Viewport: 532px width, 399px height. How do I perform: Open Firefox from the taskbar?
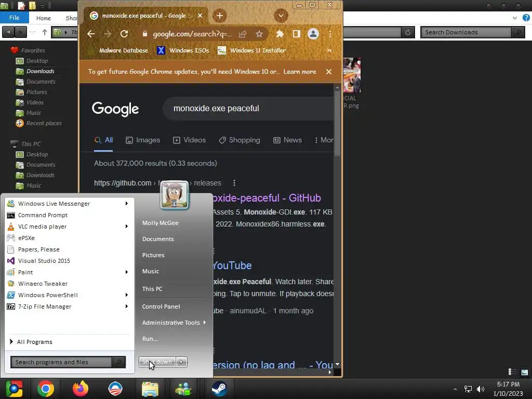click(x=81, y=389)
